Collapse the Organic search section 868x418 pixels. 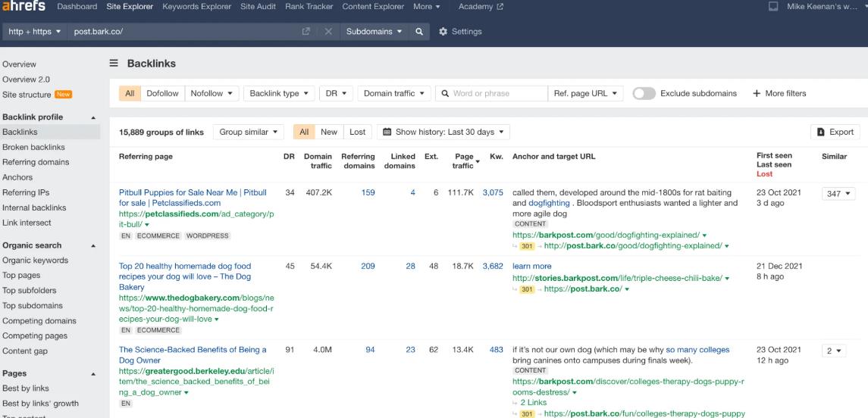[x=93, y=245]
